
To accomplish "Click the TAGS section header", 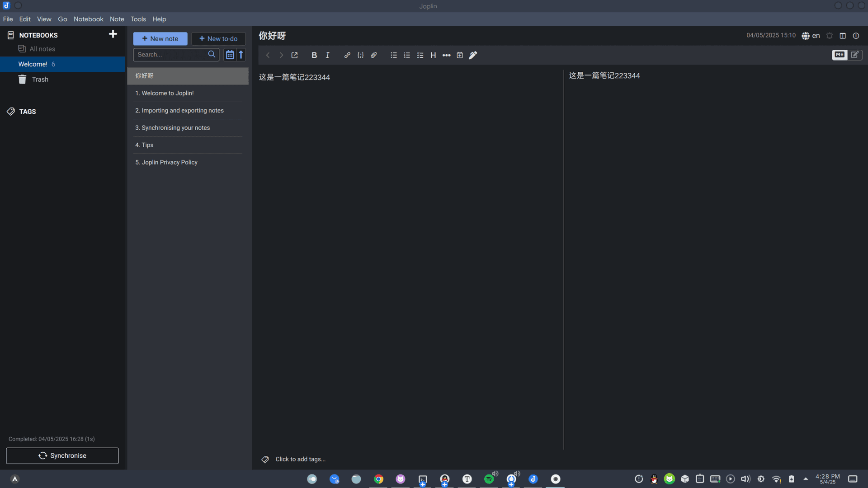I will 27,112.
